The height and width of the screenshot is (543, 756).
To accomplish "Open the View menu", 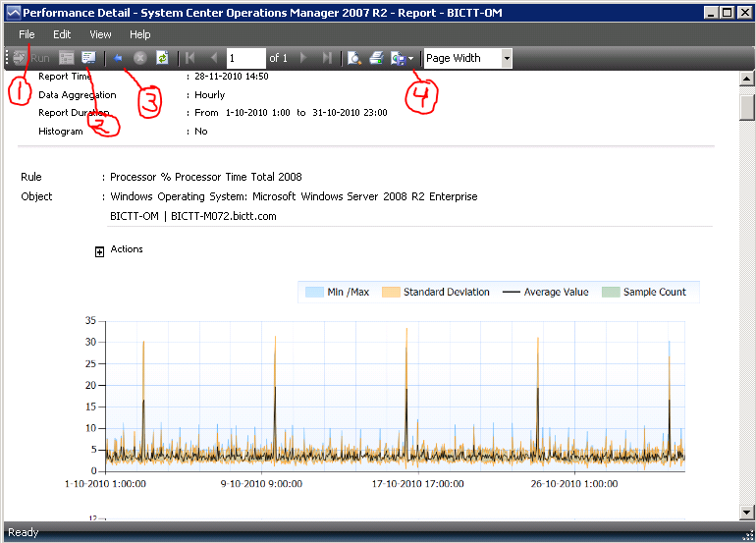I will 100,34.
